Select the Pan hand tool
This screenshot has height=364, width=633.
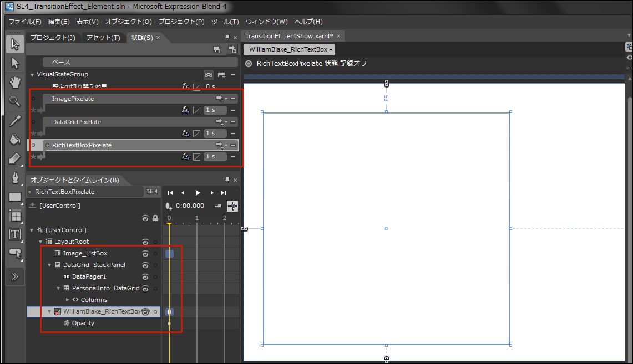coord(15,82)
